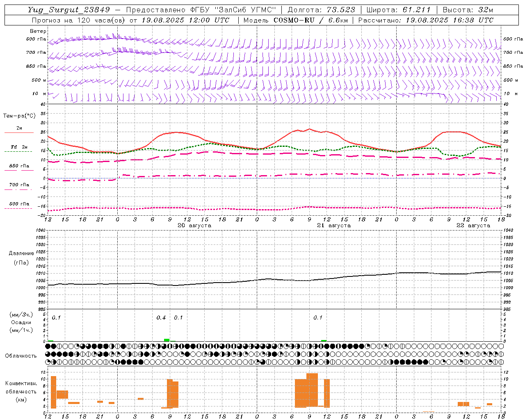The height and width of the screenshot is (420, 525).
Task: Click the tallest orange convective bar on 21 августа
Action: click(x=312, y=390)
